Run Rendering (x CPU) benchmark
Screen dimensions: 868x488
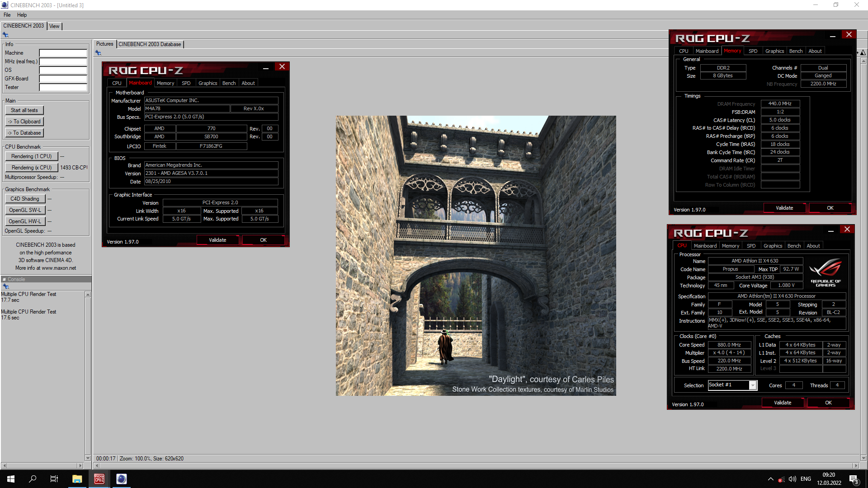[x=32, y=168]
